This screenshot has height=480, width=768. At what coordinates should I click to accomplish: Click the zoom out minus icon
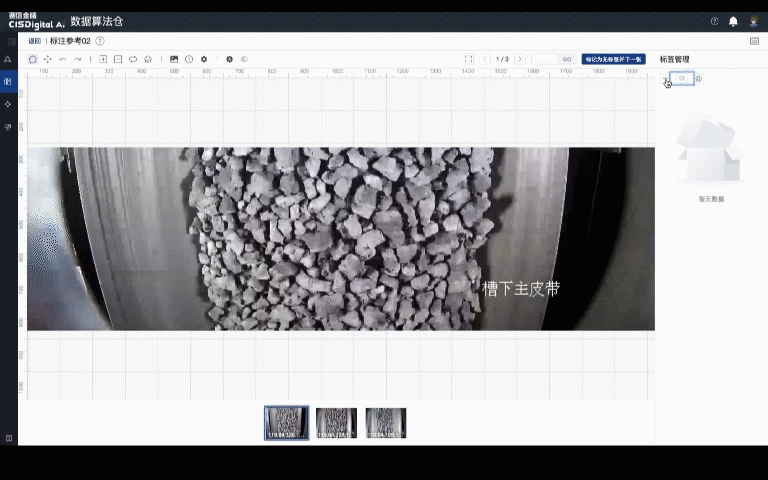click(118, 59)
